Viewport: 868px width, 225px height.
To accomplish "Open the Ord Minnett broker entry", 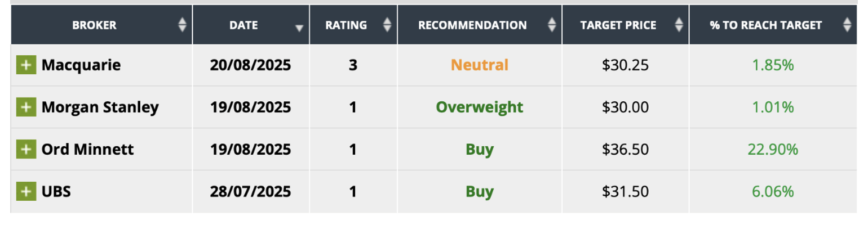I will pyautogui.click(x=87, y=150).
